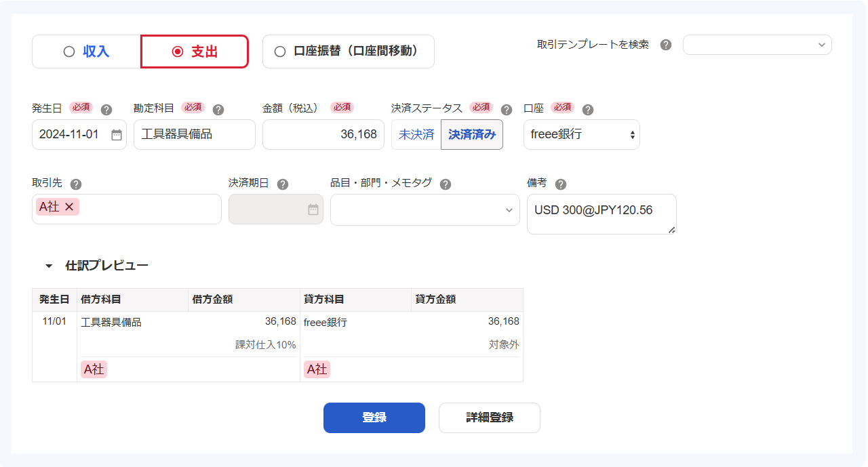
Task: Open help icon next to 発生日
Action: click(x=106, y=110)
